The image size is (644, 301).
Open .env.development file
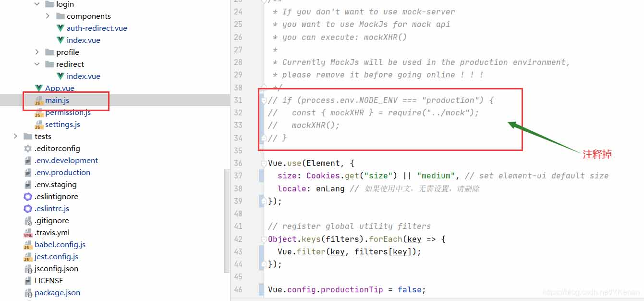[66, 161]
